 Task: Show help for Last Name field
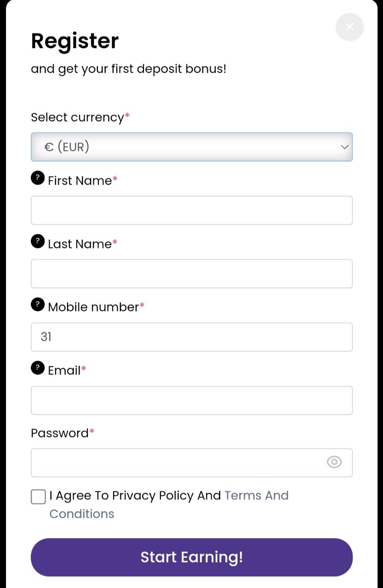(38, 241)
